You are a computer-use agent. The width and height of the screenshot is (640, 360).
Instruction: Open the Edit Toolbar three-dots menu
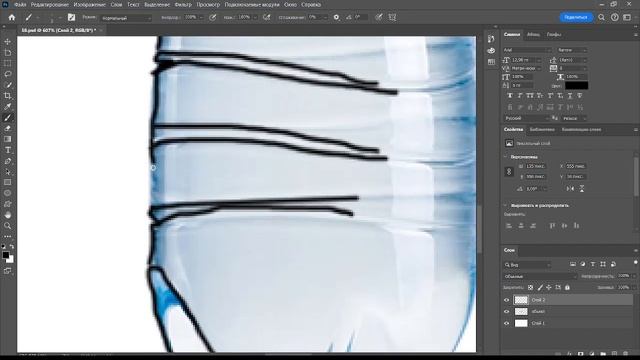coord(7,236)
